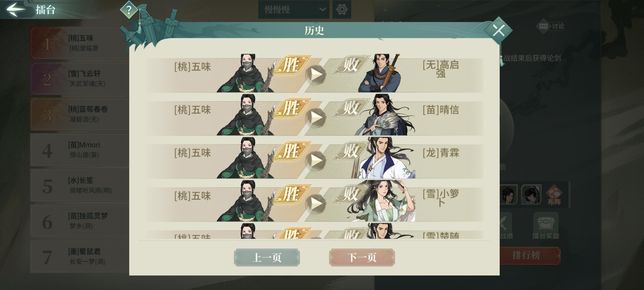Go back using the arrow beside 擂台
Viewport: 644px width, 290px height.
(x=16, y=9)
